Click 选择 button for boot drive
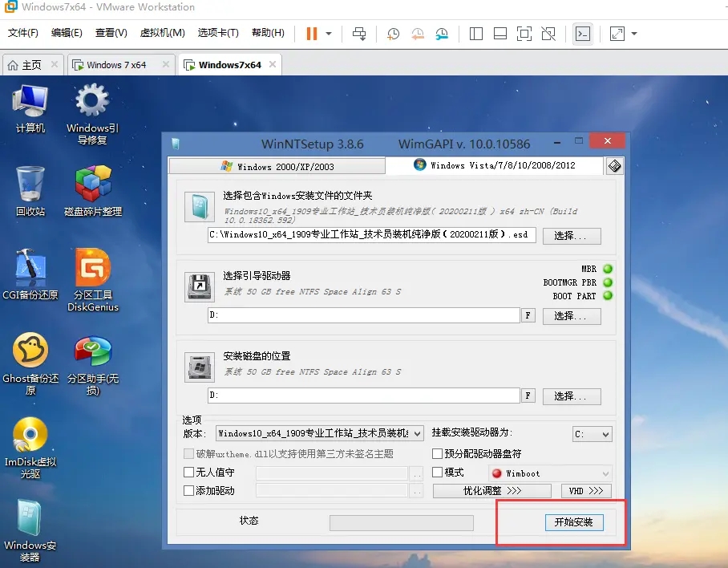This screenshot has height=568, width=728. 572,316
